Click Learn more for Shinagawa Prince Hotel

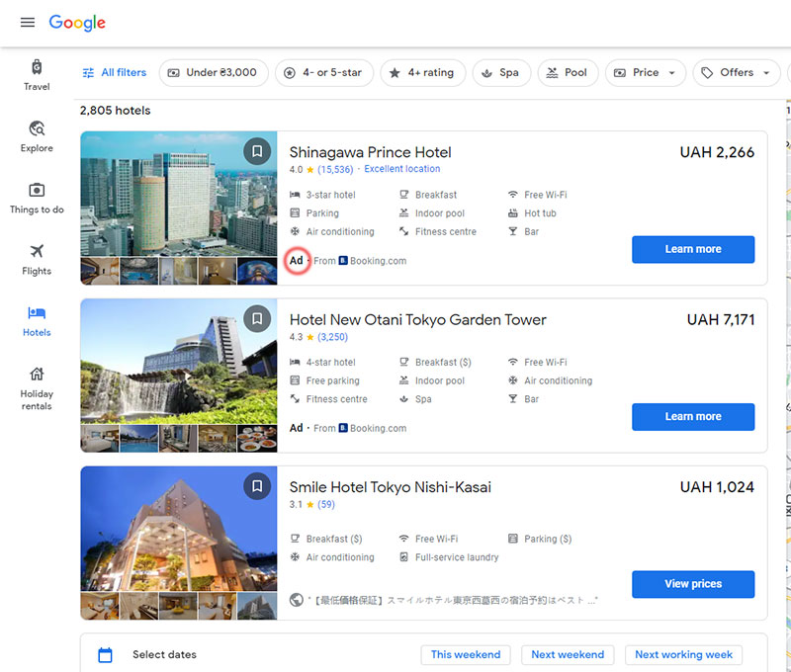(693, 249)
